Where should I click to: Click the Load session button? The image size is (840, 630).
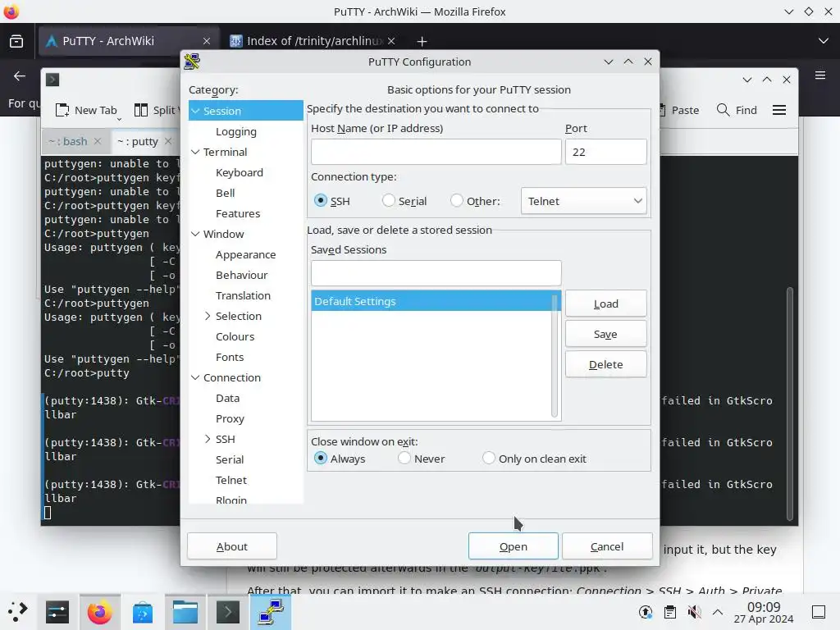(x=606, y=304)
